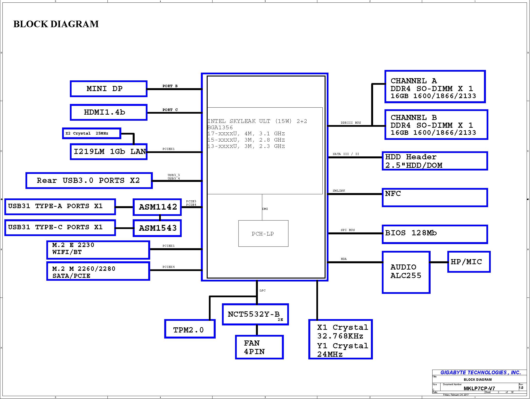The width and height of the screenshot is (532, 399).
Task: Select the Rear USB3.0 PORTS X2 block
Action: point(89,180)
